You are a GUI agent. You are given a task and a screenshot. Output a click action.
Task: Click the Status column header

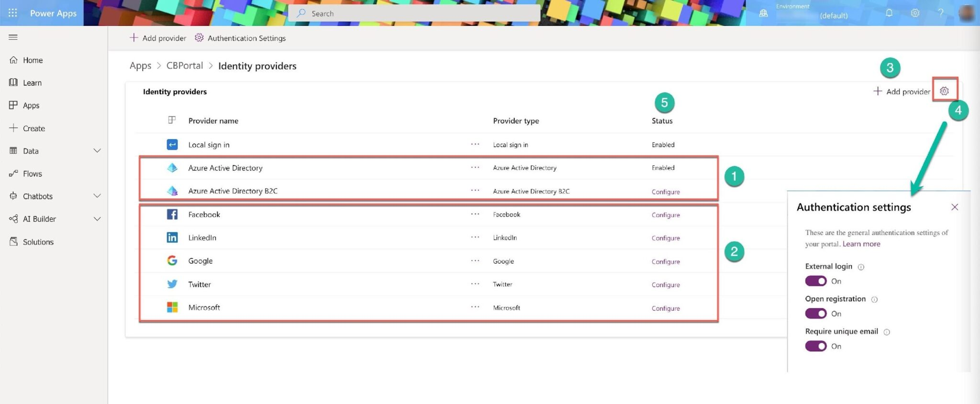[662, 121]
